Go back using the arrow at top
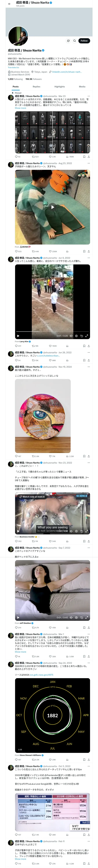The image size is (98, 868). click(9, 4)
